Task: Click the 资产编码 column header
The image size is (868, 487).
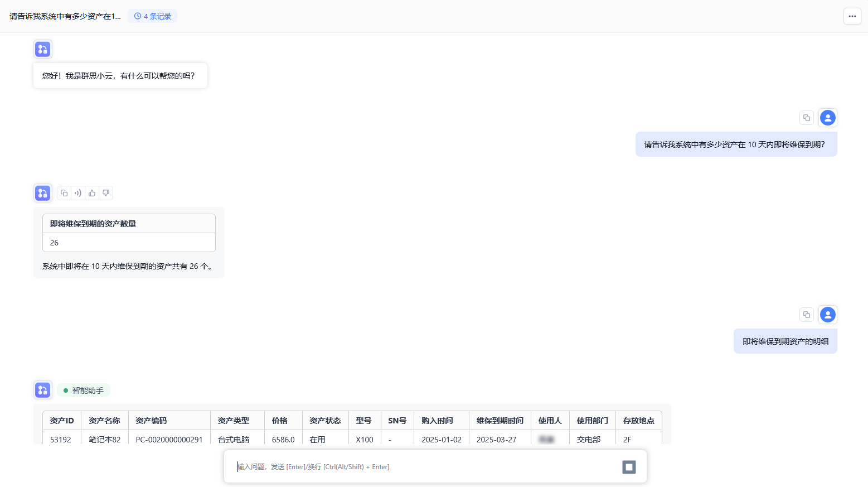Action: point(151,421)
